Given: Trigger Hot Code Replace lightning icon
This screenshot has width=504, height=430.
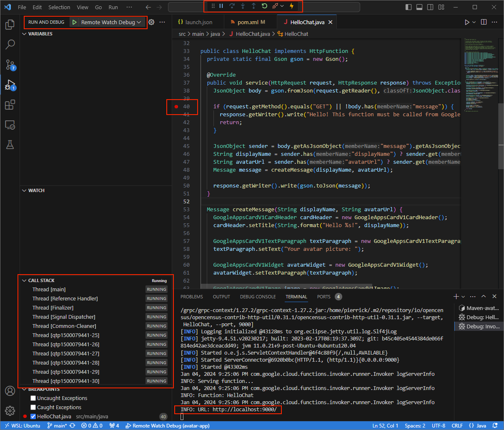Looking at the screenshot, I should 291,6.
